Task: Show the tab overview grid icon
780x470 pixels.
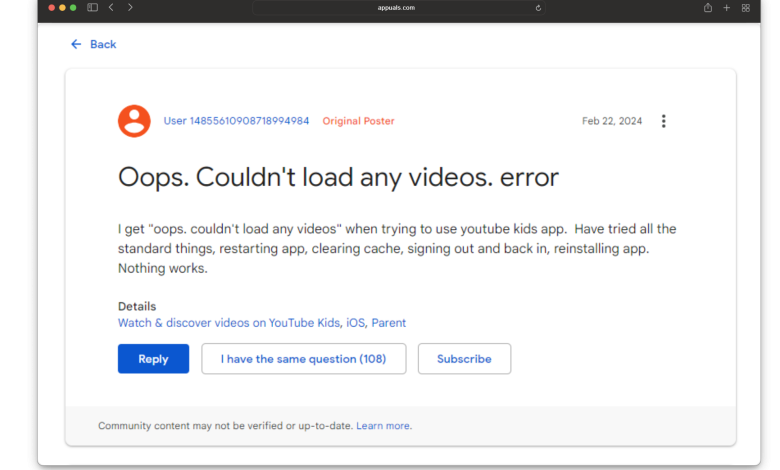Action: pyautogui.click(x=746, y=7)
